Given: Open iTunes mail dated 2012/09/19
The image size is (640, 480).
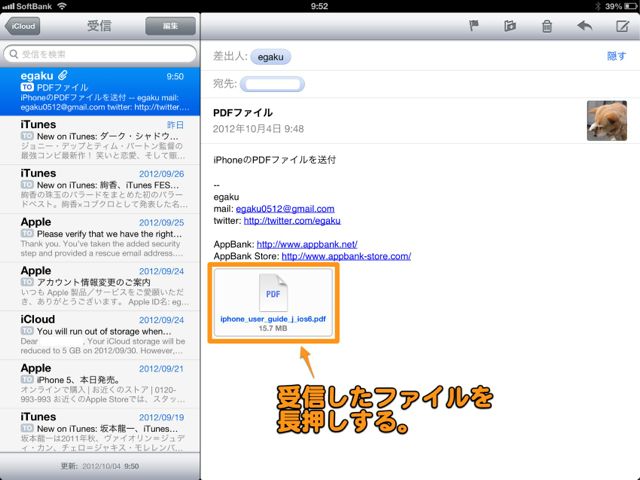Looking at the screenshot, I should pos(100,430).
